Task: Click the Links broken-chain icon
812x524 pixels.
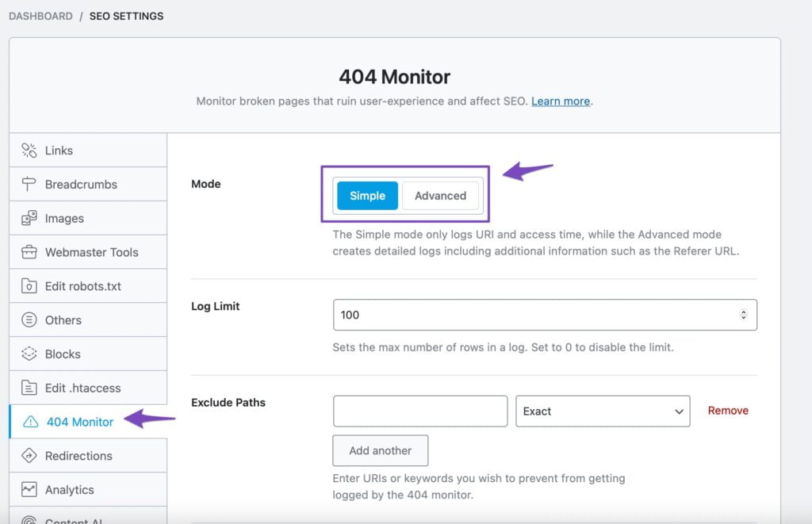Action: (x=29, y=150)
